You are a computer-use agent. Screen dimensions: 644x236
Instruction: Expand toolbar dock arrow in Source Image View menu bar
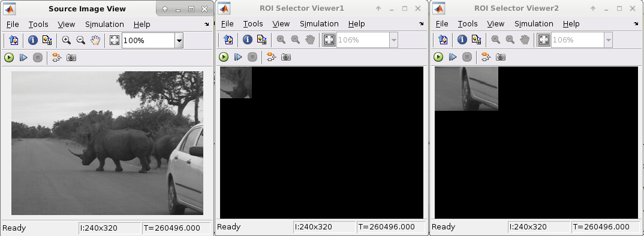[206, 25]
